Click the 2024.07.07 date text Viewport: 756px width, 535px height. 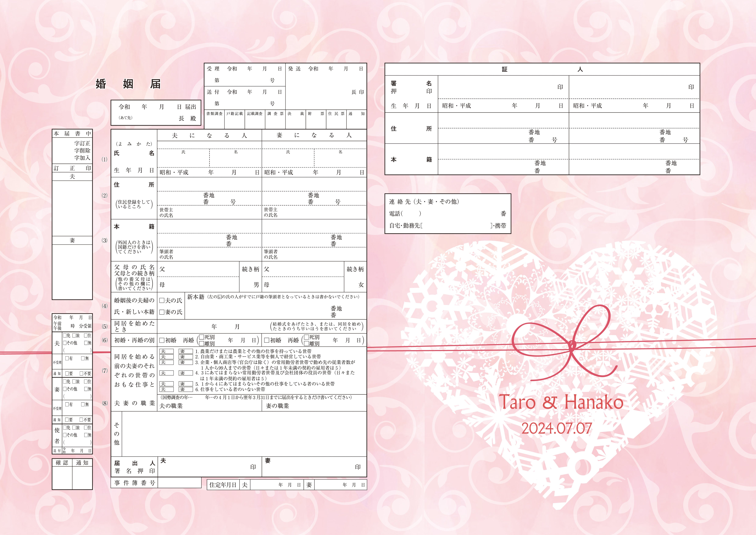coord(557,428)
